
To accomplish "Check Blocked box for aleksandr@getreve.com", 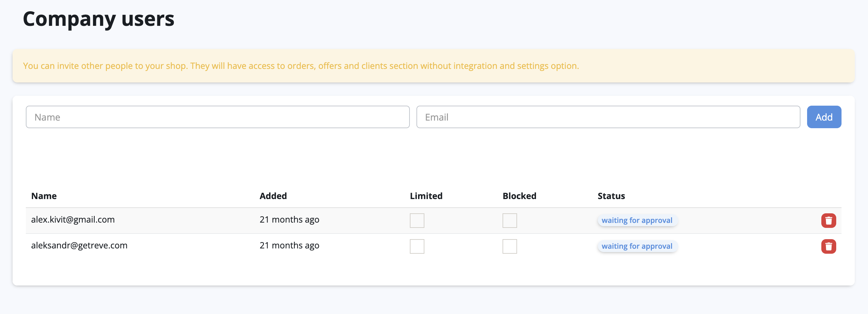I will tap(509, 246).
